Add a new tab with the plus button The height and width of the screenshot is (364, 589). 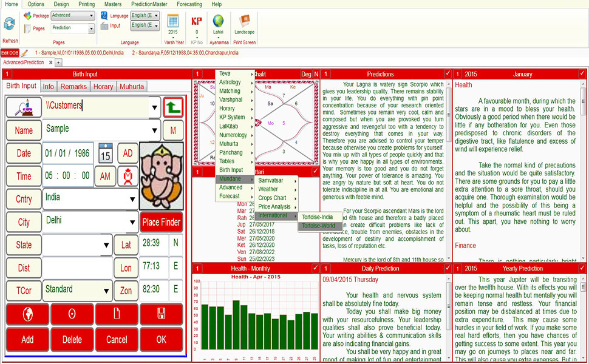point(59,62)
